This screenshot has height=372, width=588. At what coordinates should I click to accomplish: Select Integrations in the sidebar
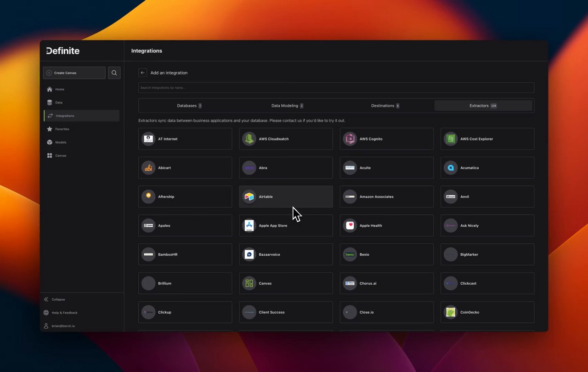point(82,116)
